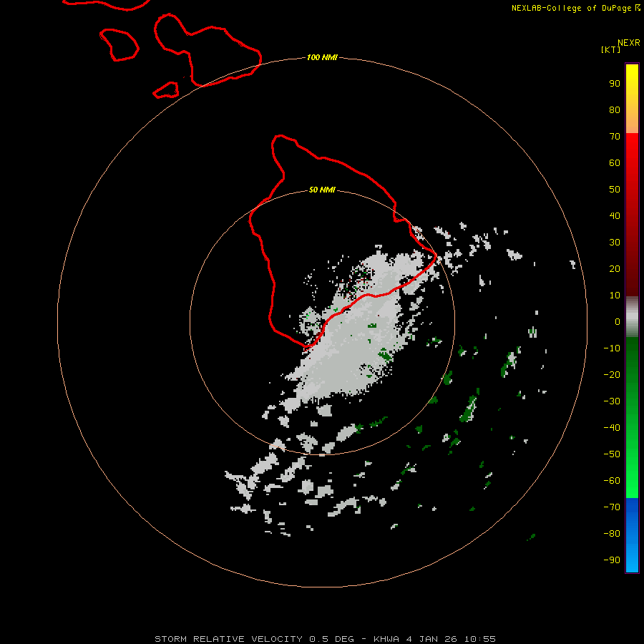
Task: Click the -10 value on velocity scale
Action: point(612,348)
